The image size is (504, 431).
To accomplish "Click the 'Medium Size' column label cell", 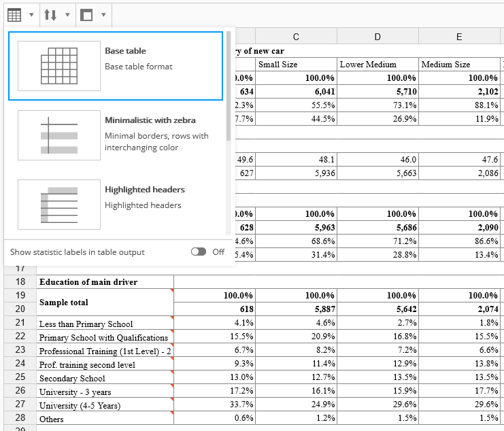I will tap(459, 65).
